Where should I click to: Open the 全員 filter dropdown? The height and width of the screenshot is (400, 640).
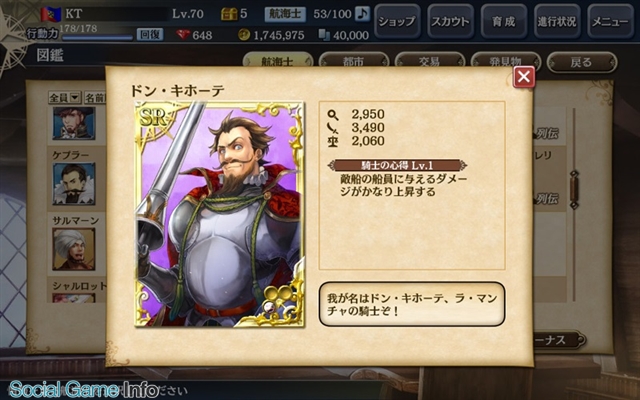pos(64,98)
